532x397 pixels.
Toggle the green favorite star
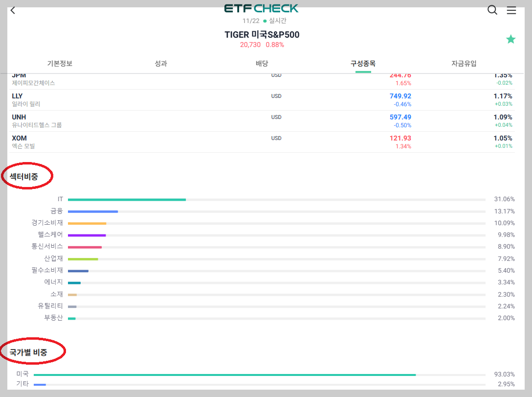510,39
